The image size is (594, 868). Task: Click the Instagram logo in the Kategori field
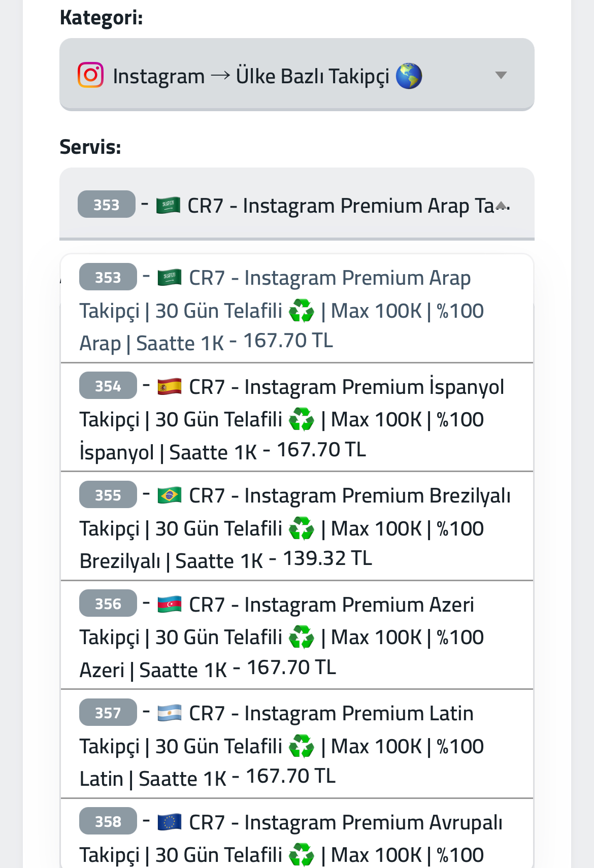pyautogui.click(x=91, y=75)
